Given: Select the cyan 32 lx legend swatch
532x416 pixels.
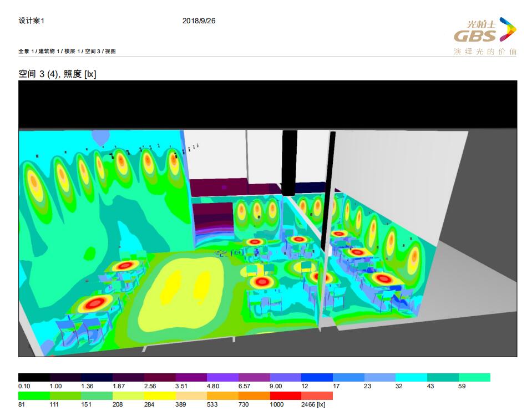Looking at the screenshot, I should pos(411,377).
